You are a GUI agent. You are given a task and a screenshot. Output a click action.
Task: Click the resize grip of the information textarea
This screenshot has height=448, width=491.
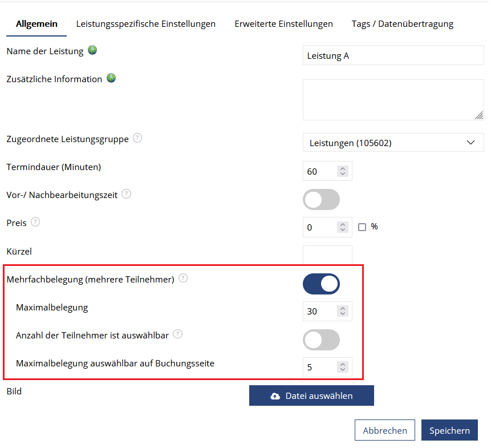coord(479,116)
